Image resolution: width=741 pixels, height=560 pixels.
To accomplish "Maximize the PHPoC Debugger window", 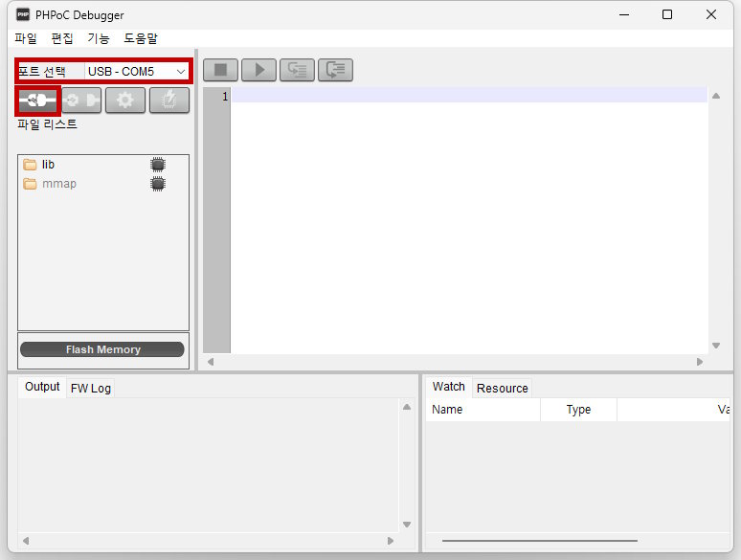I will click(667, 14).
